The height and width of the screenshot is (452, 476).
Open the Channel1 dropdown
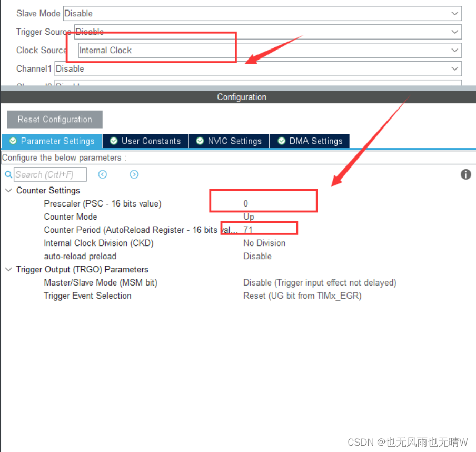point(258,68)
